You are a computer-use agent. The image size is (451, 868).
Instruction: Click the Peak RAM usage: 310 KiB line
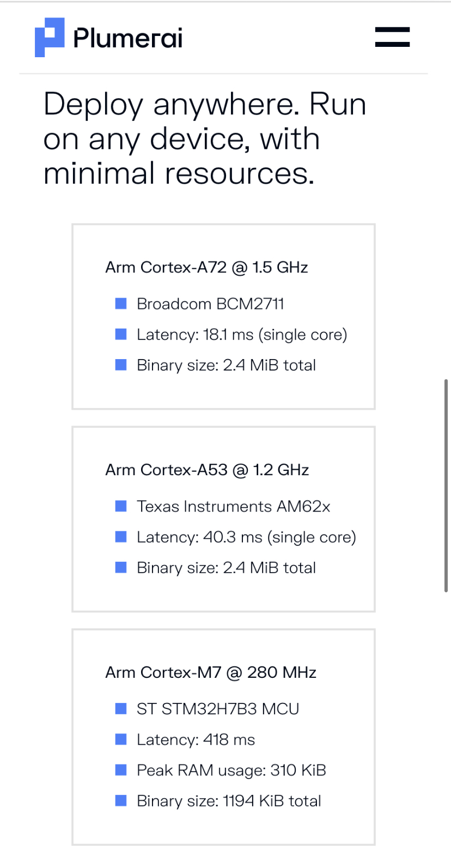pyautogui.click(x=231, y=770)
